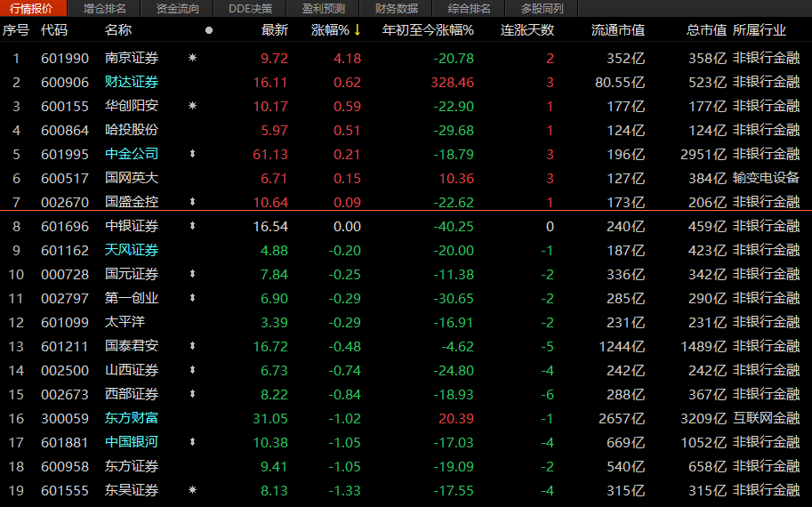The height and width of the screenshot is (507, 812).
Task: Switch to the 资金流向 tab
Action: coord(178,8)
